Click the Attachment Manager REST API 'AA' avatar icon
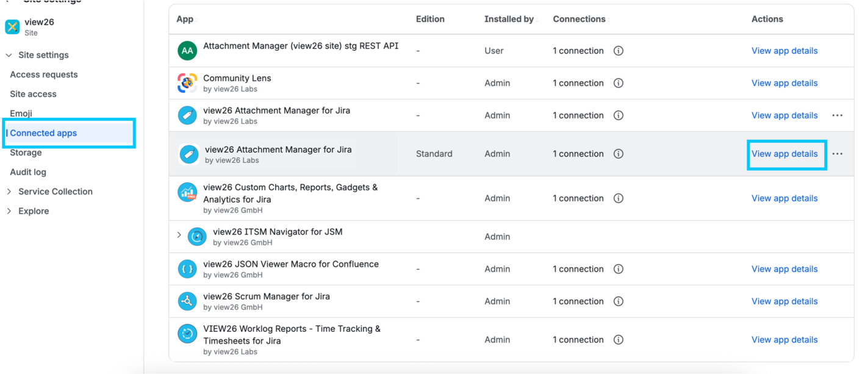This screenshot has width=868, height=374. 187,51
